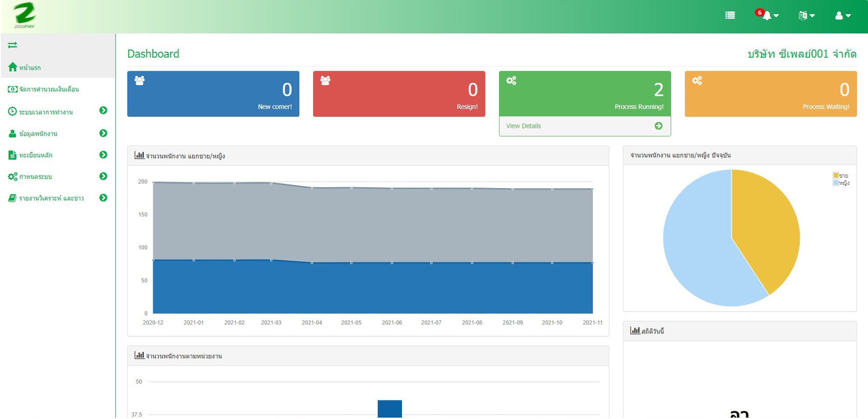Viewport: 868px width, 419px height.
Task: Select the green Process Running! card
Action: (x=585, y=94)
